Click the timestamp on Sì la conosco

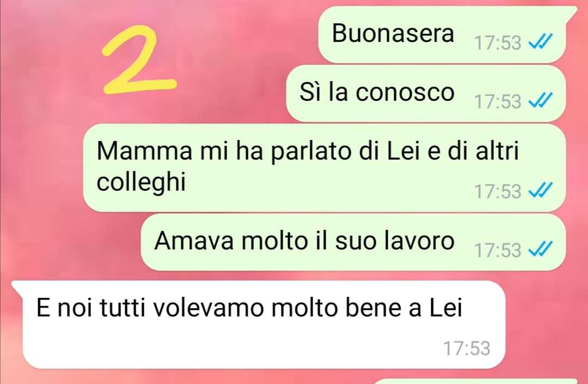click(498, 102)
